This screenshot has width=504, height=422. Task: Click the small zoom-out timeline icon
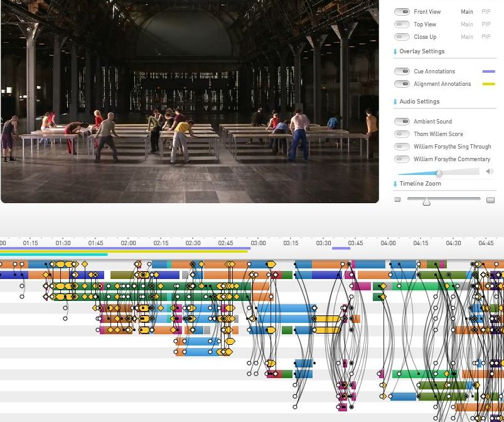[x=397, y=200]
